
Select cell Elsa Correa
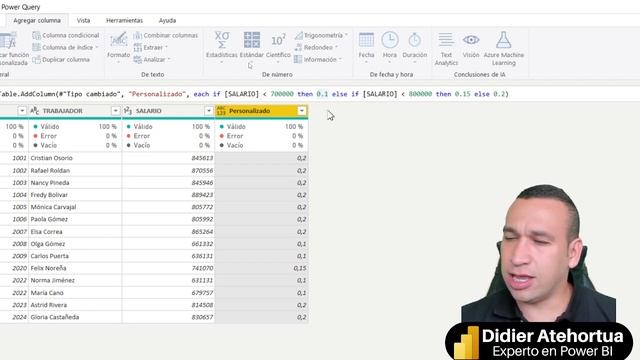pos(75,232)
